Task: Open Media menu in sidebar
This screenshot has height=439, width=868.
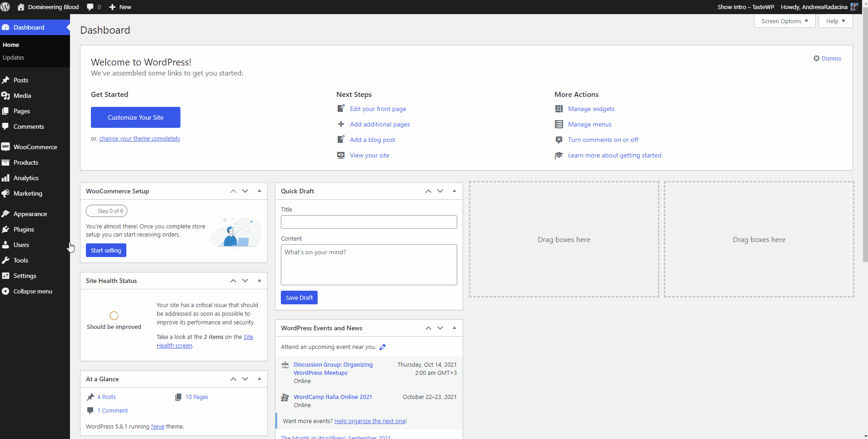Action: [x=35, y=96]
